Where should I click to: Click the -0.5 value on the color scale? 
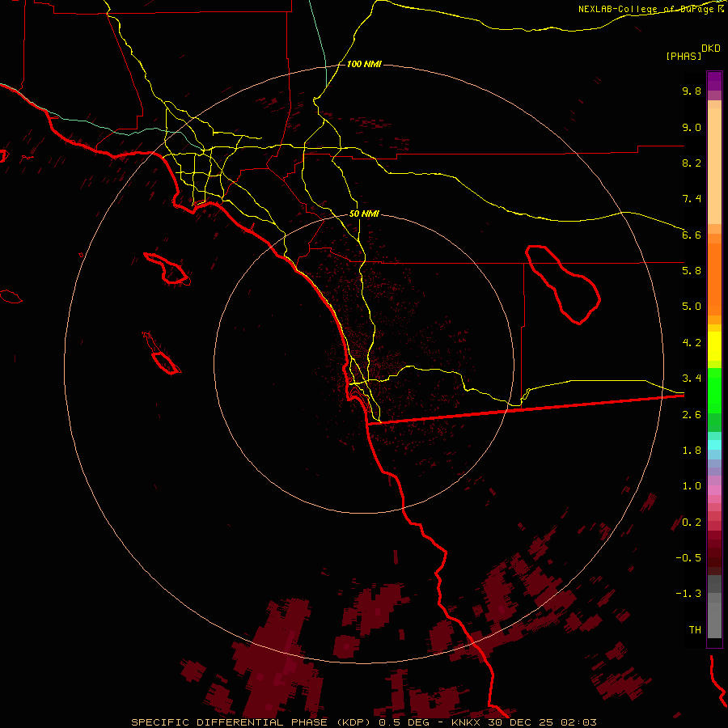tap(688, 558)
